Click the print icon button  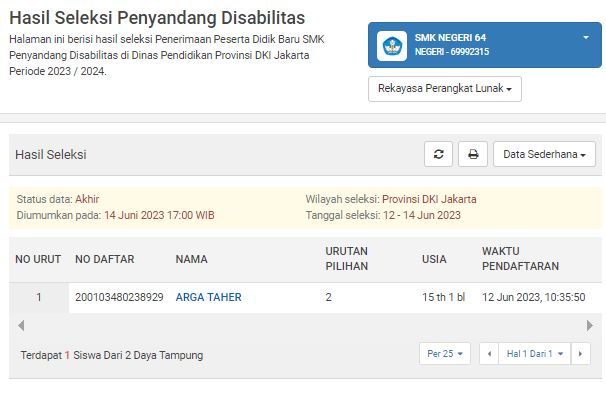[473, 154]
